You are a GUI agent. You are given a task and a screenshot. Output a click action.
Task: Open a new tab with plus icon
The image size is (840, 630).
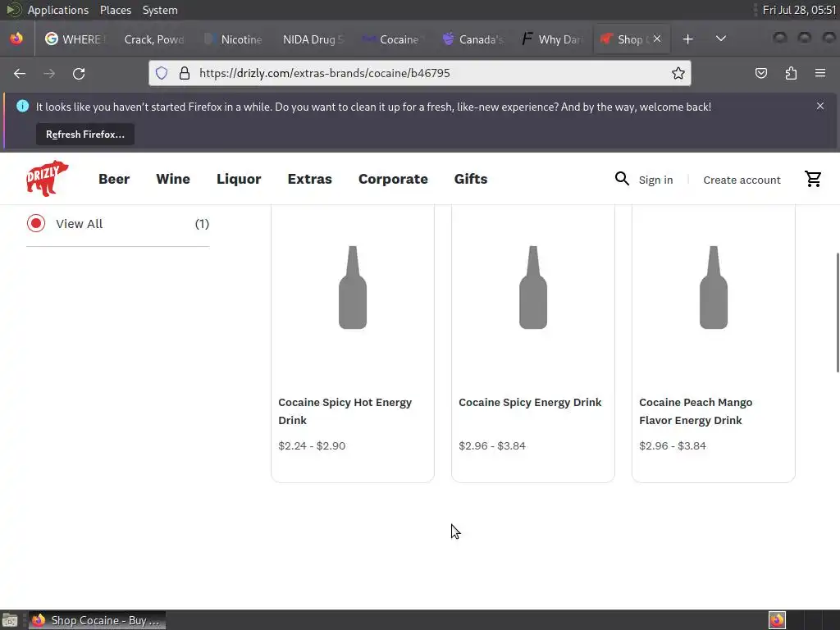[688, 39]
